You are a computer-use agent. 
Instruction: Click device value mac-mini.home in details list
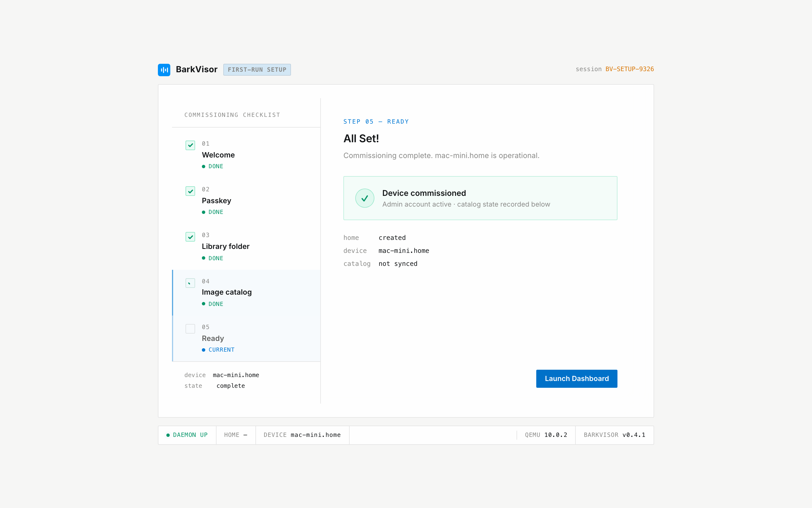(x=404, y=251)
